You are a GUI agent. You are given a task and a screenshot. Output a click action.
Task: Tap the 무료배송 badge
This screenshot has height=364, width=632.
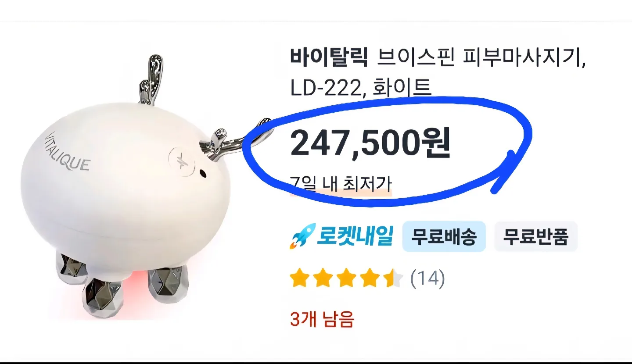pyautogui.click(x=444, y=237)
